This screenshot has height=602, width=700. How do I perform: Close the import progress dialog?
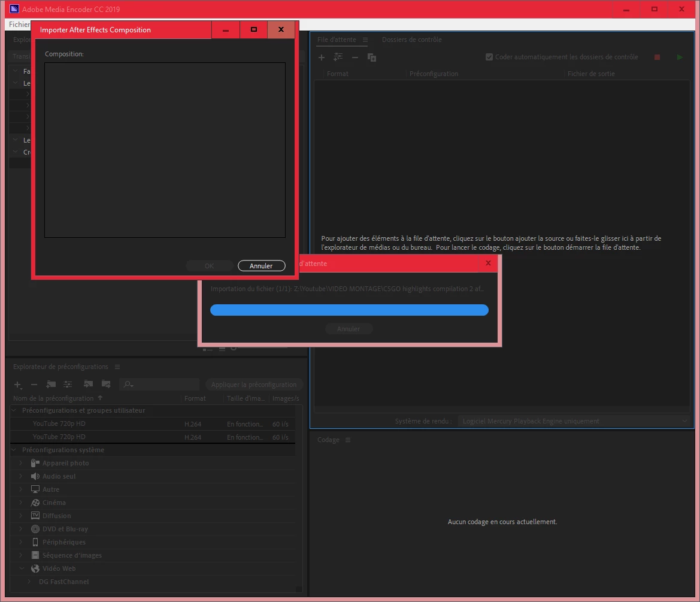(x=488, y=263)
